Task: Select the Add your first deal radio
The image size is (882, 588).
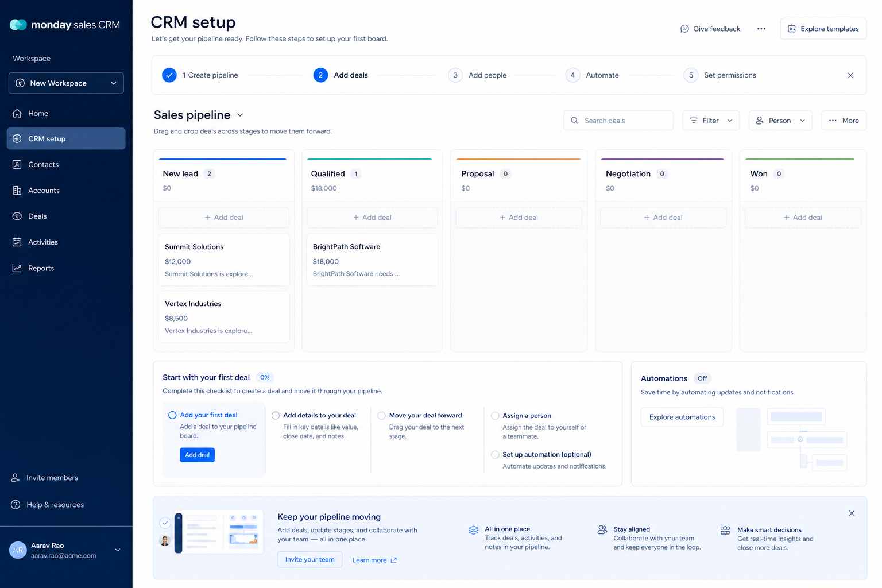Action: tap(172, 415)
